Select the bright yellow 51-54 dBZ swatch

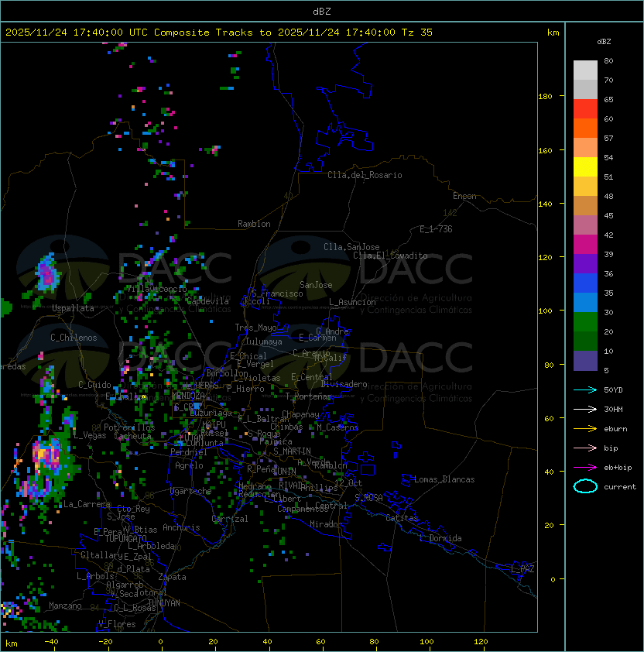click(x=585, y=167)
